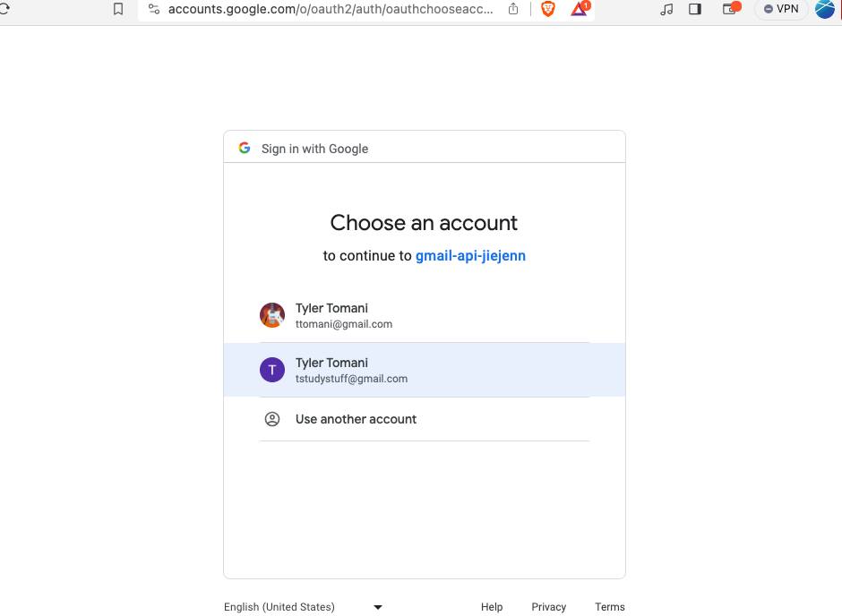The width and height of the screenshot is (842, 616).
Task: Click the share icon in address bar
Action: pyautogui.click(x=513, y=9)
